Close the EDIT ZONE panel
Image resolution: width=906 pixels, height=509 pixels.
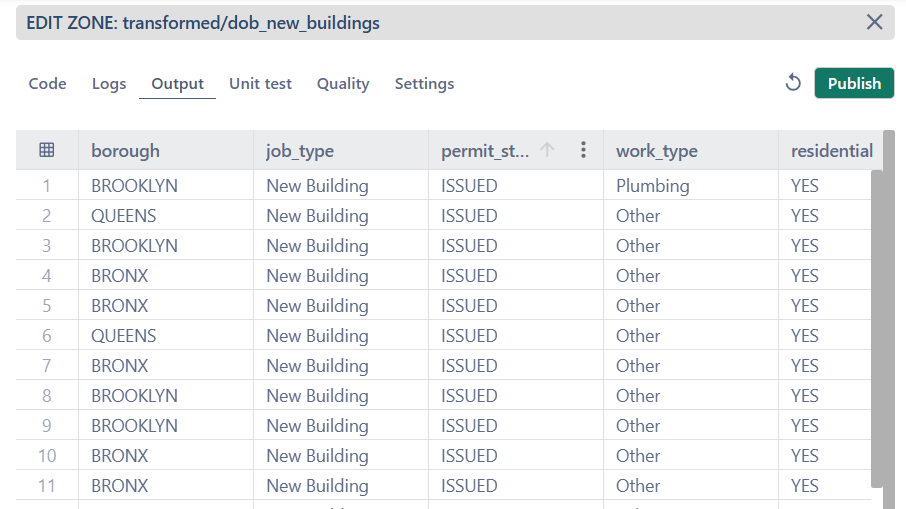pyautogui.click(x=874, y=22)
